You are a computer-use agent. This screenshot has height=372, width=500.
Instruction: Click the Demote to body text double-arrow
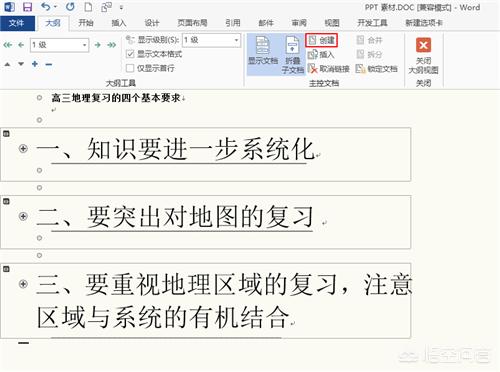tap(112, 45)
